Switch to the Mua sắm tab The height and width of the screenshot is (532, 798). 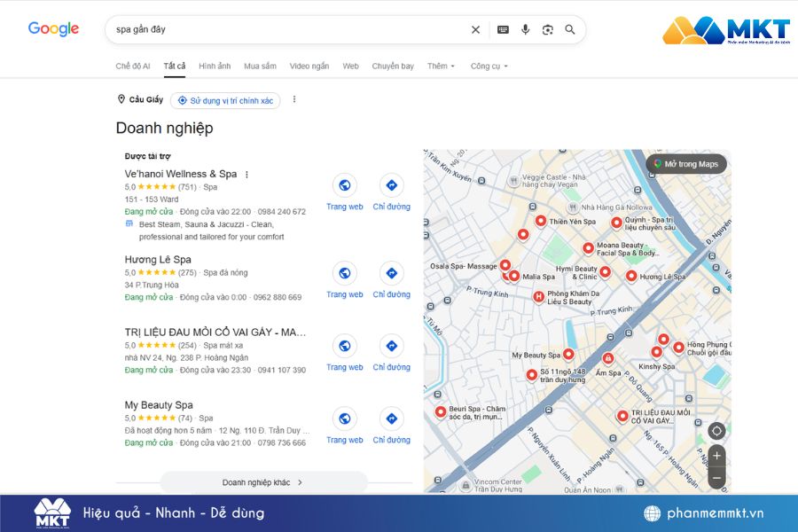click(260, 66)
